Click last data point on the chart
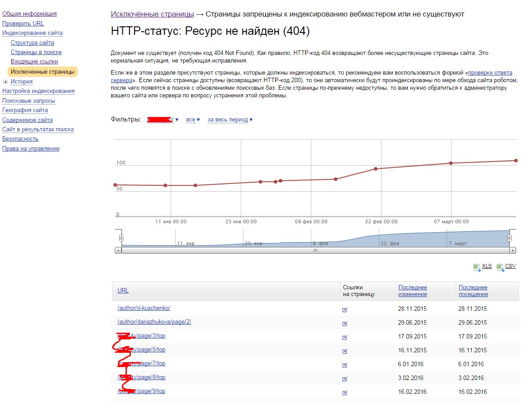532x401 pixels. pyautogui.click(x=515, y=160)
